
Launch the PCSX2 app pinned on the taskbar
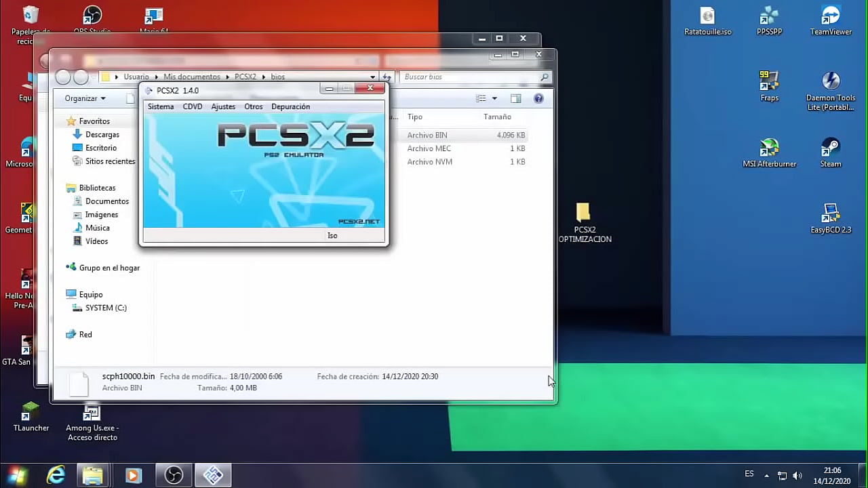click(x=213, y=475)
